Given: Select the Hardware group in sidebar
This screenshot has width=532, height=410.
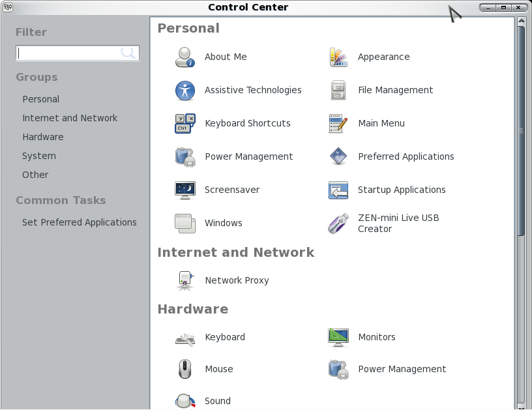Looking at the screenshot, I should (x=43, y=137).
